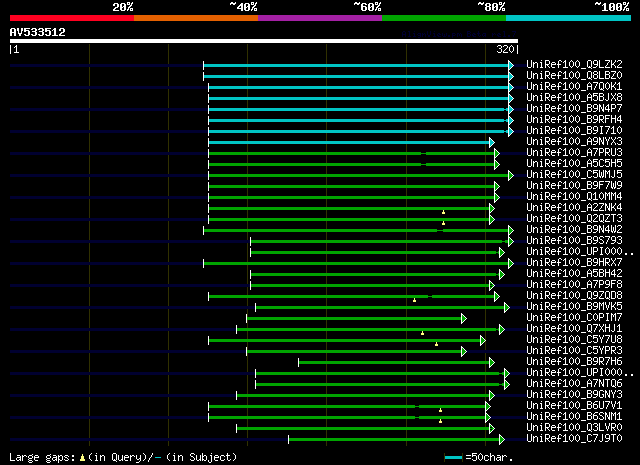
Task: Click the short green alignment bar for UniRef100_B9R7H6
Action: point(394,363)
